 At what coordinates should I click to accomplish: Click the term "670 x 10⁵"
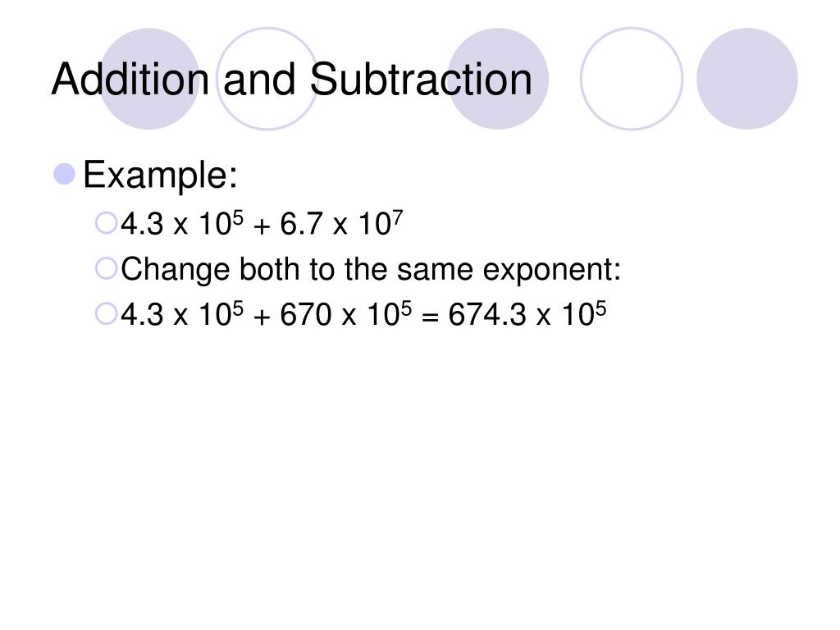(x=346, y=314)
